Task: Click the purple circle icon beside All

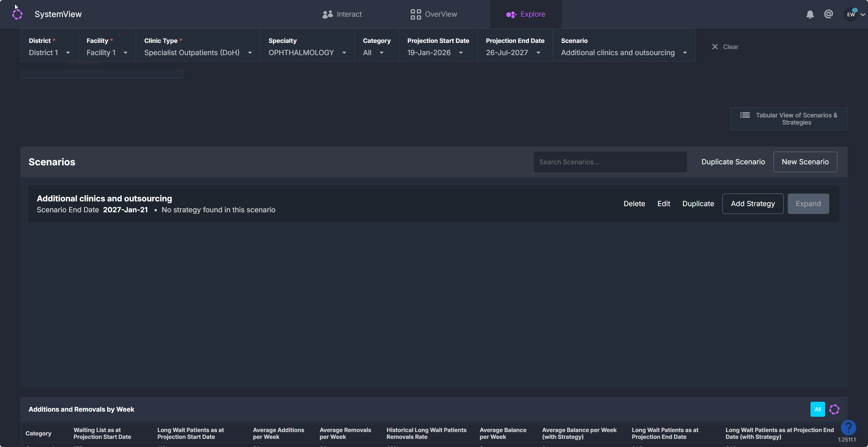Action: [834, 409]
